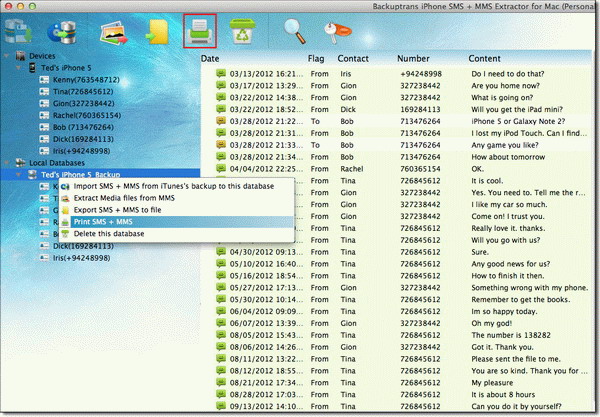
Task: Select message "Any game you like?"
Action: pos(505,145)
